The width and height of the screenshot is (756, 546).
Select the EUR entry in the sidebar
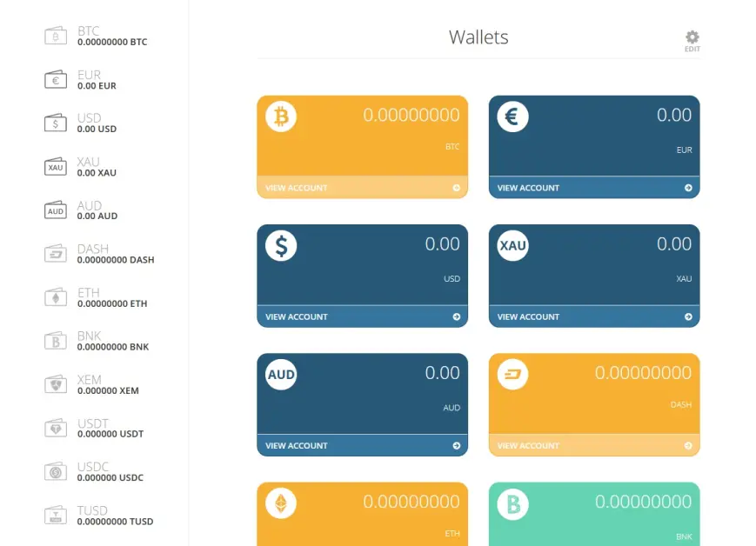pyautogui.click(x=81, y=80)
